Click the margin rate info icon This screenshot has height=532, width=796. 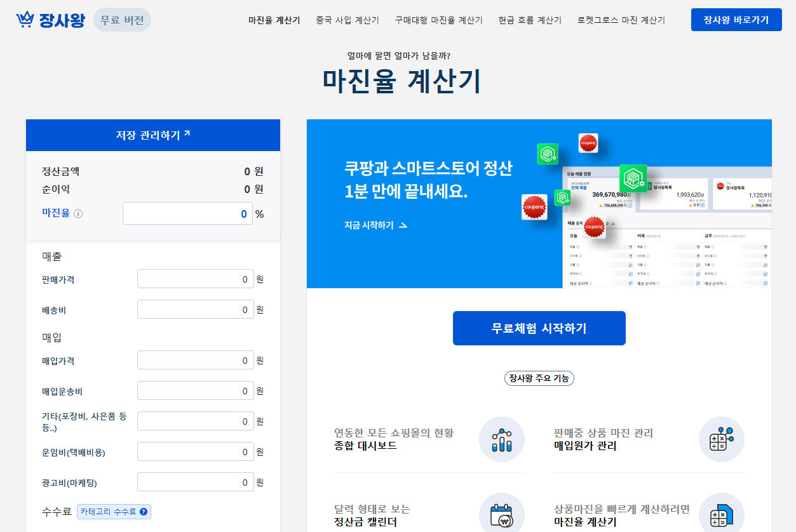tap(78, 214)
